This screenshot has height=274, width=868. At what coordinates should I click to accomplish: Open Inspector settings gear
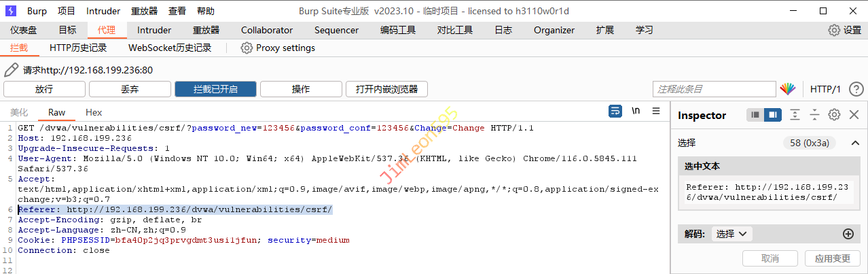(835, 115)
